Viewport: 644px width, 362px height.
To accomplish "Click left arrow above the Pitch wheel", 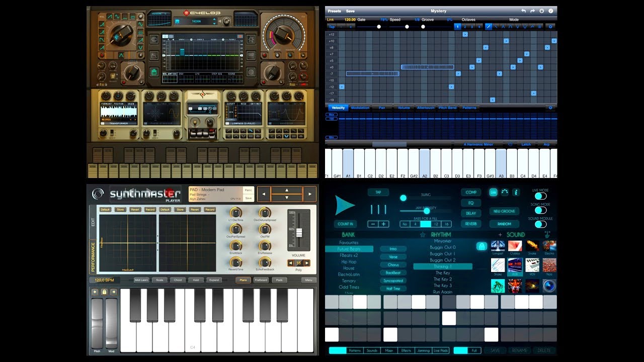I will pyautogui.click(x=95, y=292).
